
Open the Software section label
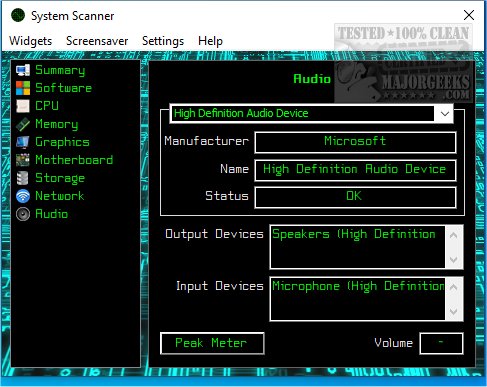(63, 88)
